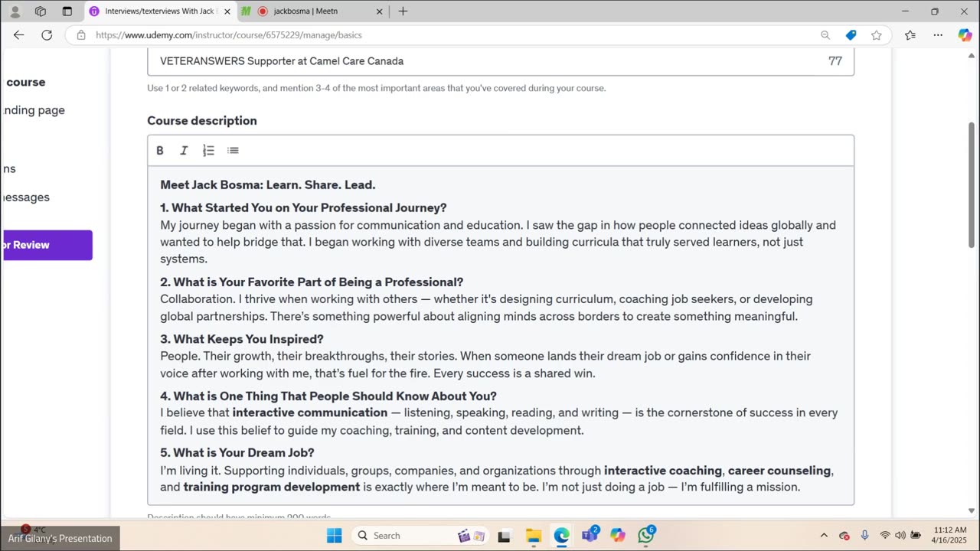Open File Explorer from taskbar
980x551 pixels.
point(534,536)
